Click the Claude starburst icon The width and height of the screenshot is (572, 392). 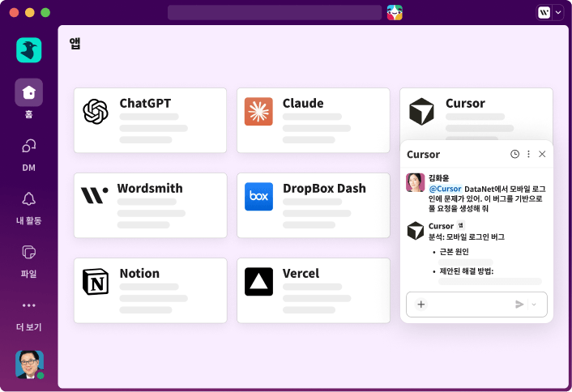tap(258, 112)
